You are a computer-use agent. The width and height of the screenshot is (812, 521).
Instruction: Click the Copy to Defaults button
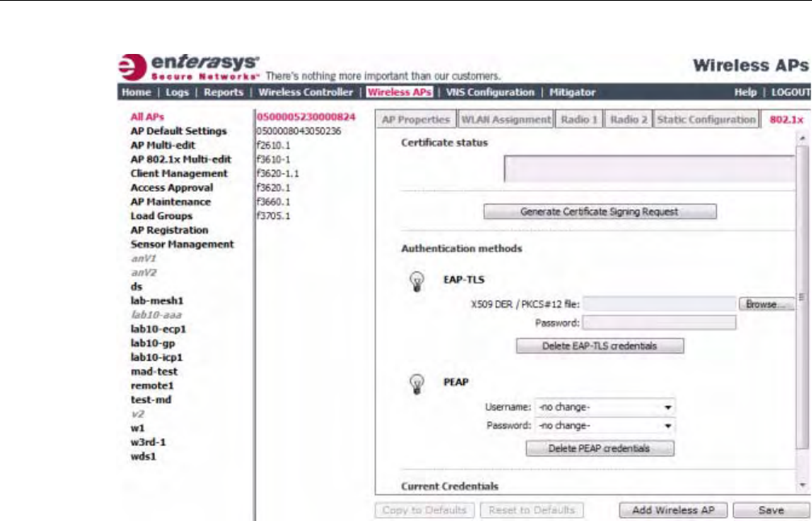(424, 510)
